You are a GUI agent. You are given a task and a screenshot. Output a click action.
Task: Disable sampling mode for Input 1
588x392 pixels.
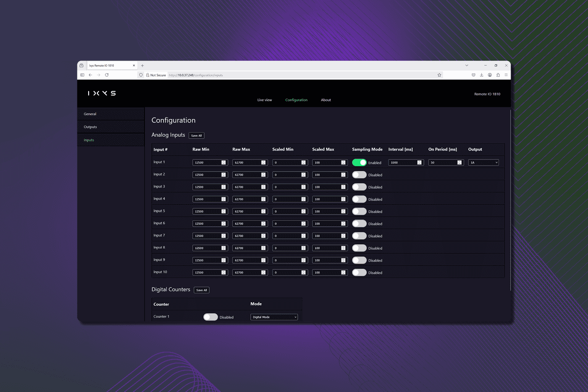point(359,162)
